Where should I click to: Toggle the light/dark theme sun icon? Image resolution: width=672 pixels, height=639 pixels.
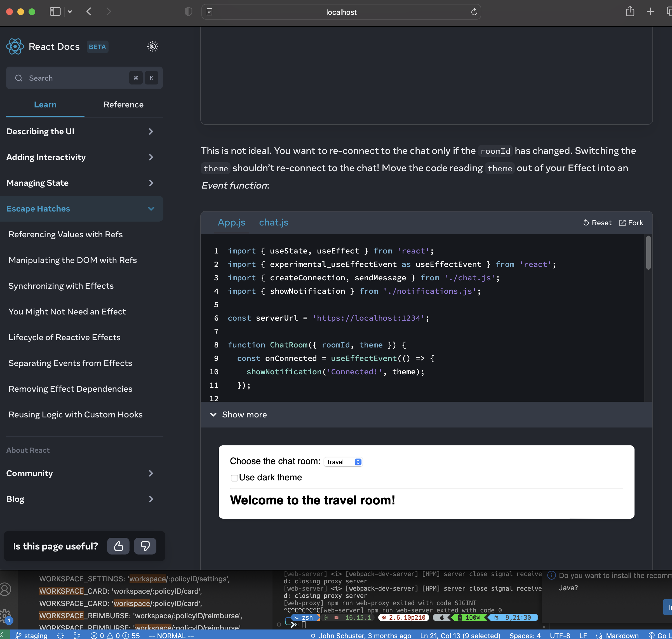click(152, 46)
